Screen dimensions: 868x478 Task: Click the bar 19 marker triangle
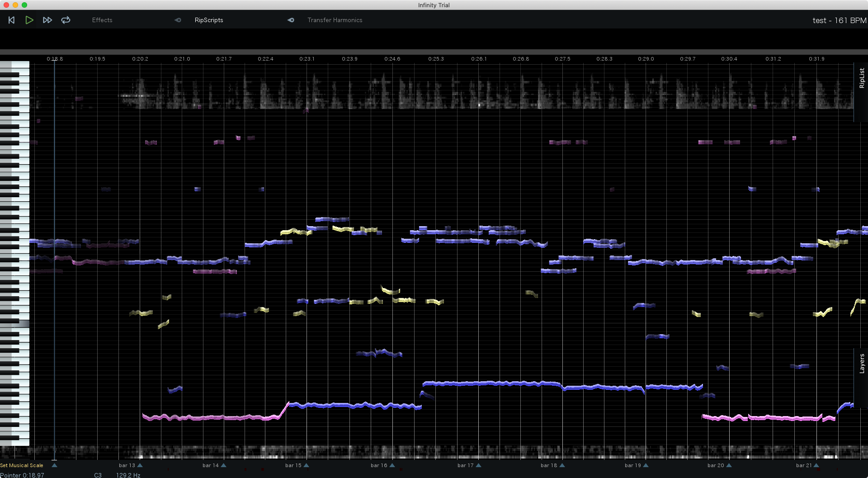pos(646,465)
